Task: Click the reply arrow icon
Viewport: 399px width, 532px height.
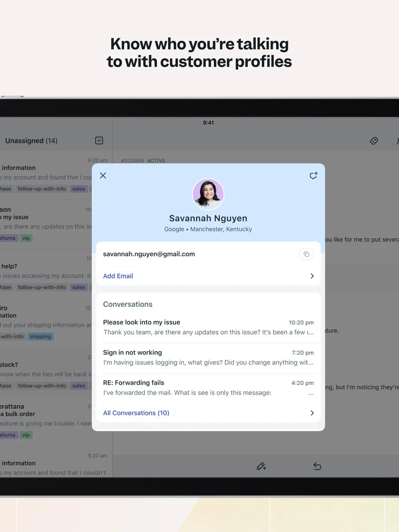Action: point(317,466)
